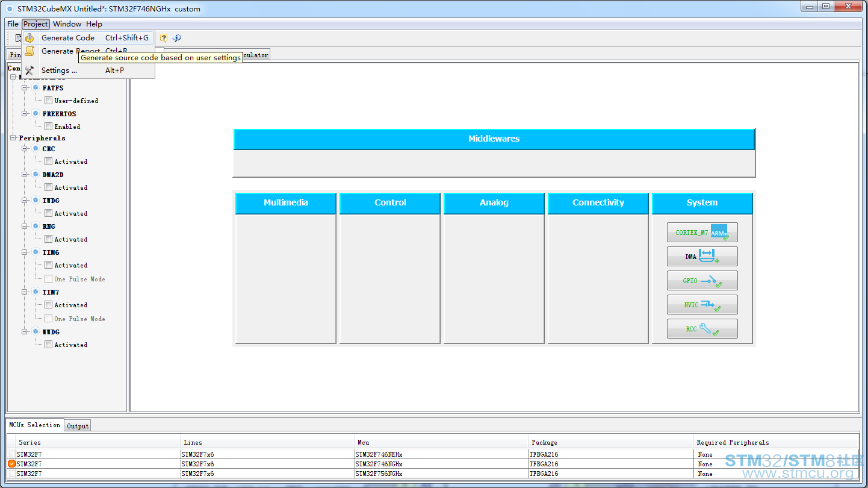Click the Peripherals label in the tree

[x=42, y=138]
